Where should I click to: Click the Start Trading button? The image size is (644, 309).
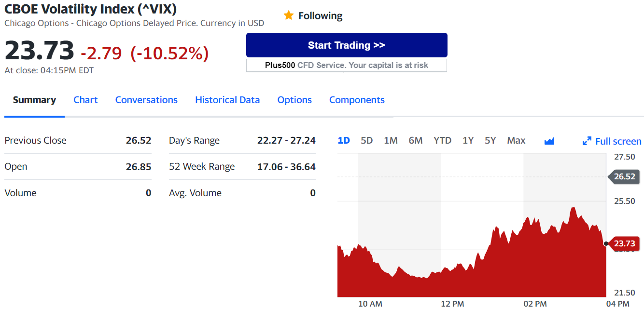(347, 45)
